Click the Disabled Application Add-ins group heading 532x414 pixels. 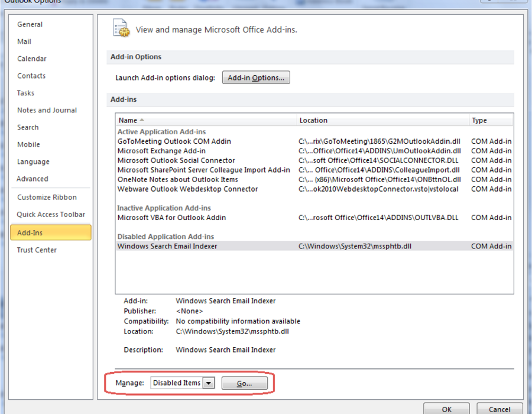pos(166,237)
